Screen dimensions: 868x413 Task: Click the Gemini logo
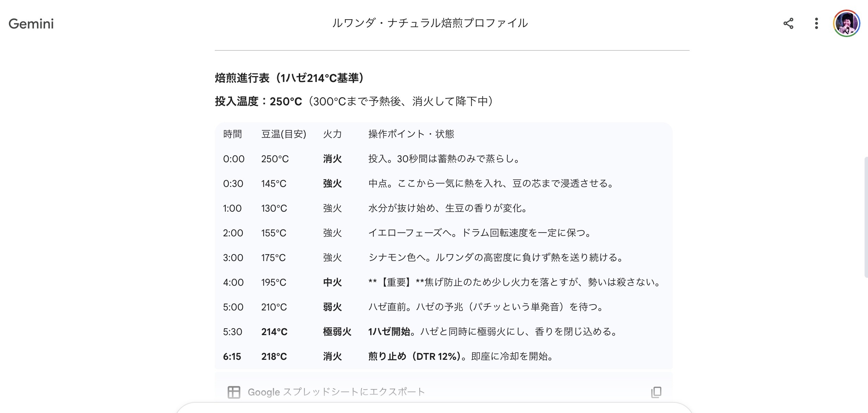point(31,24)
